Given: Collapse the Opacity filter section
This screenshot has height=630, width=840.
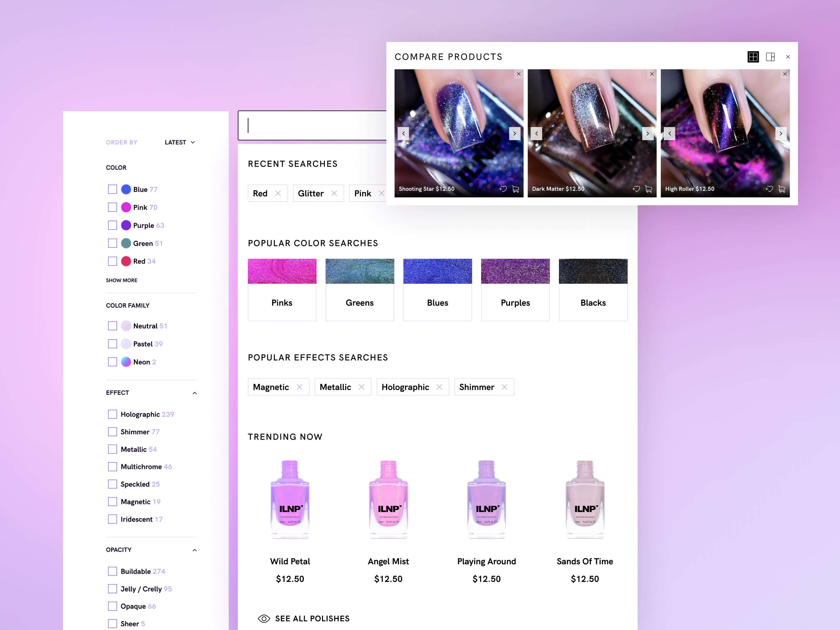Looking at the screenshot, I should pyautogui.click(x=195, y=550).
